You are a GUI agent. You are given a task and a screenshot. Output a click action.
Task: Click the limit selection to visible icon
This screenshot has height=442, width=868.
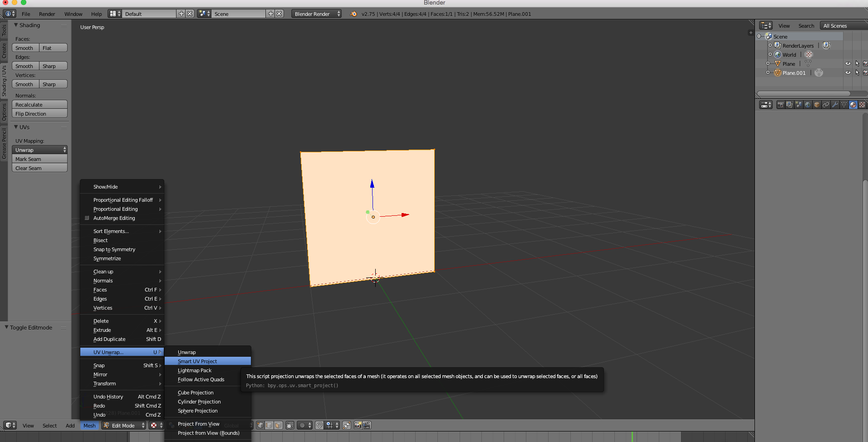pos(290,425)
